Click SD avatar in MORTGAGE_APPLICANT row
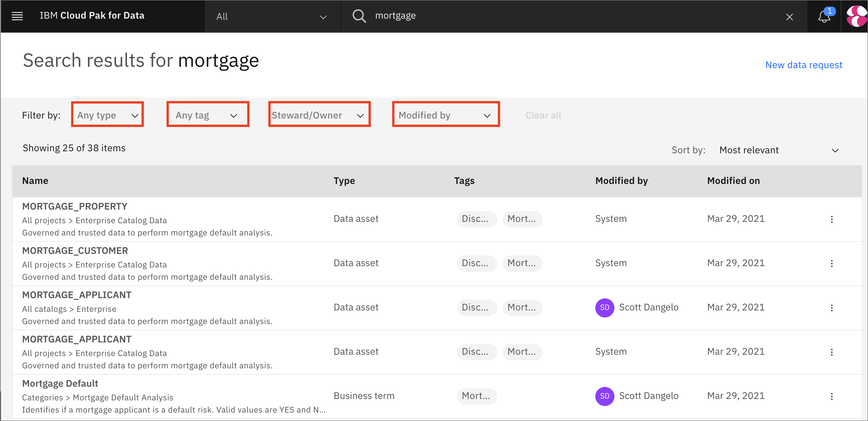This screenshot has height=421, width=868. click(604, 307)
